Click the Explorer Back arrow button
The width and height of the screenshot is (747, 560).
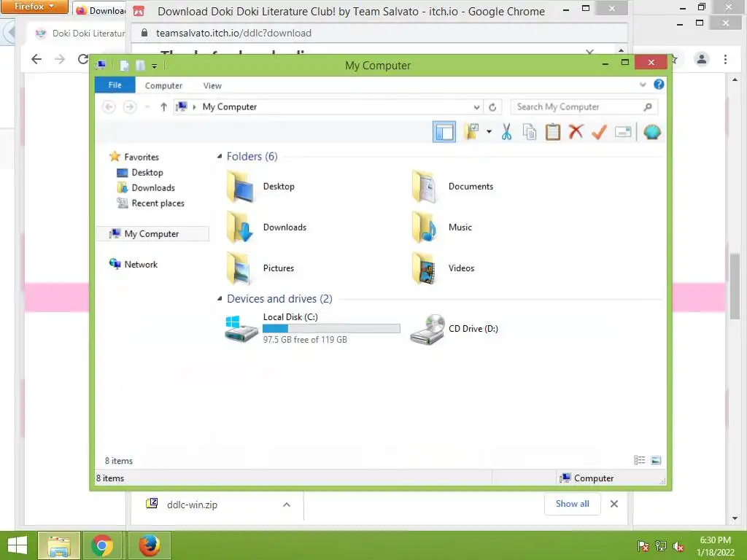pyautogui.click(x=109, y=107)
